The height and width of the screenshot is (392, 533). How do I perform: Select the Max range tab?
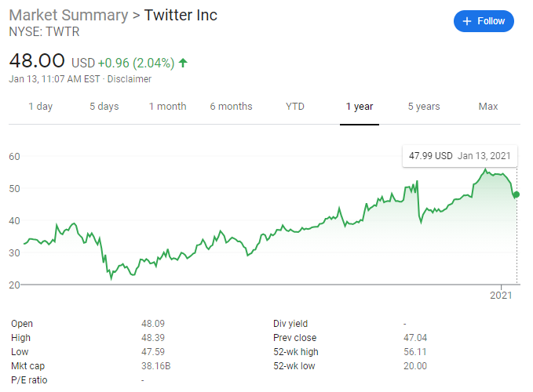(488, 107)
